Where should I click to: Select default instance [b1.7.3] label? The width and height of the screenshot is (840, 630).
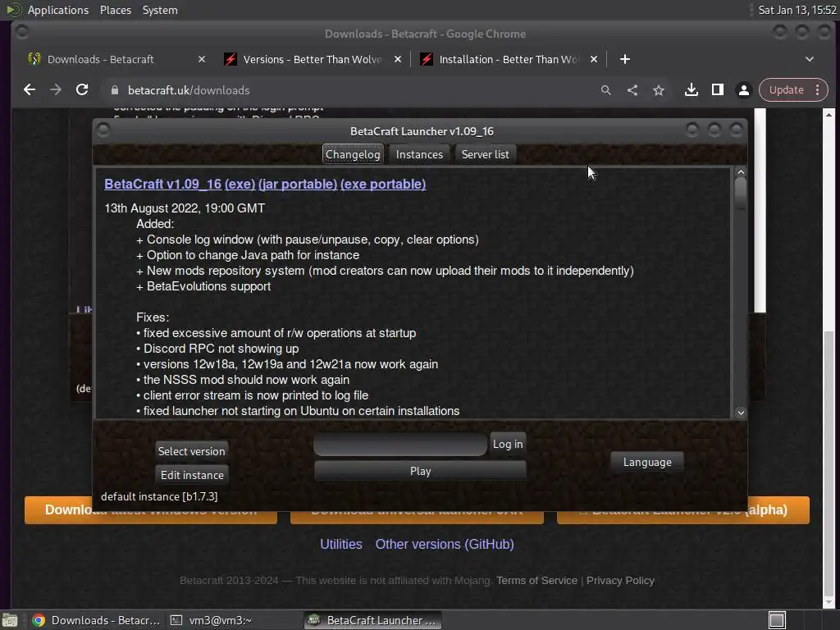[x=159, y=496]
